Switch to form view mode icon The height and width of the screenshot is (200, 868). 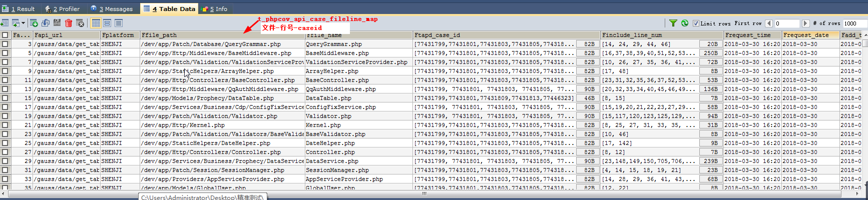pyautogui.click(x=107, y=23)
